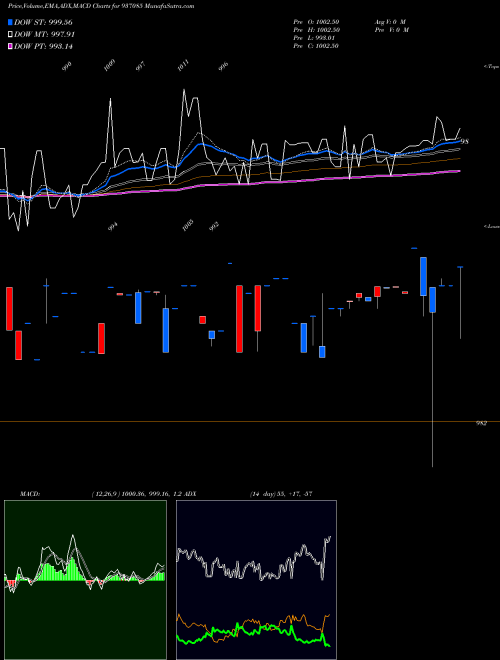
Task: Open the ADX indicator chart panel
Action: point(256,580)
